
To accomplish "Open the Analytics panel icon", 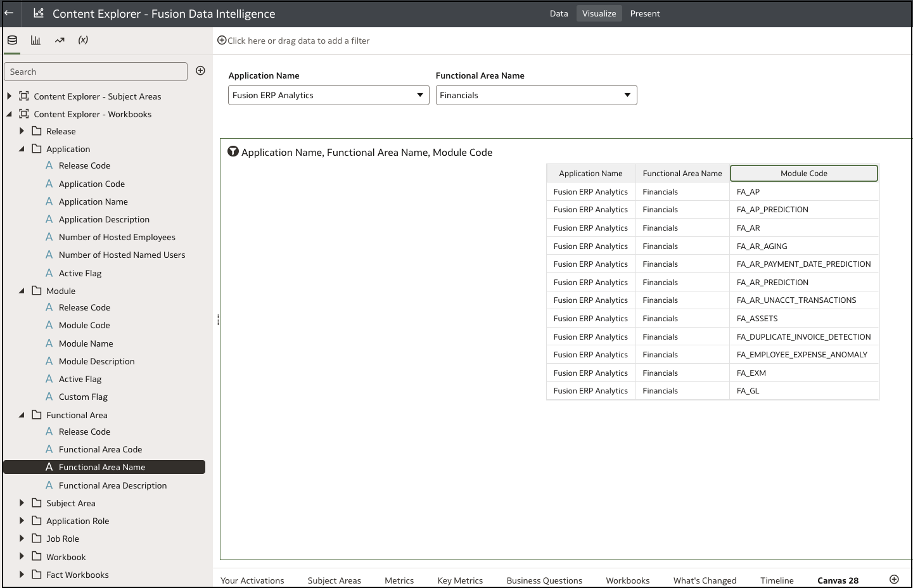I will coord(60,39).
